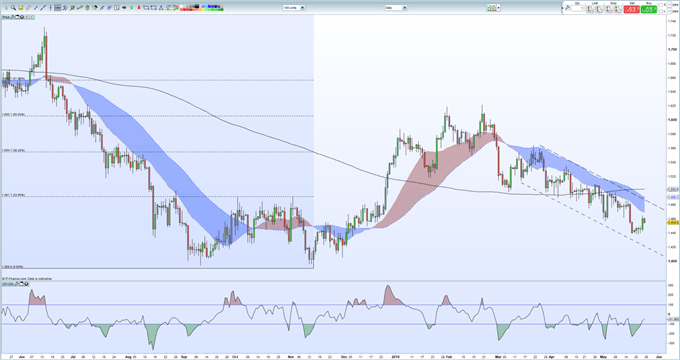This screenshot has width=680, height=360.
Task: Expand the chart style dropdown arrow
Action: pyautogui.click(x=499, y=8)
